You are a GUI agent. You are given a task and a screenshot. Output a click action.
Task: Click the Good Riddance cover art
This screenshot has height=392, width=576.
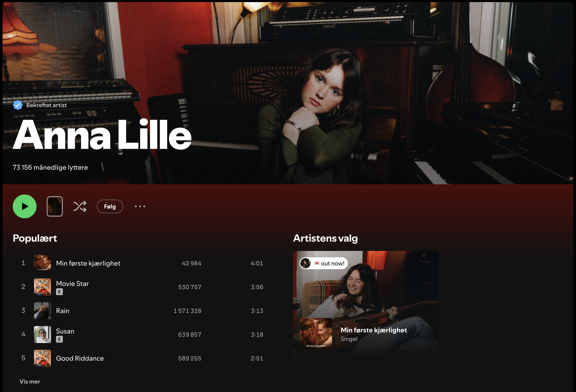[x=42, y=358]
